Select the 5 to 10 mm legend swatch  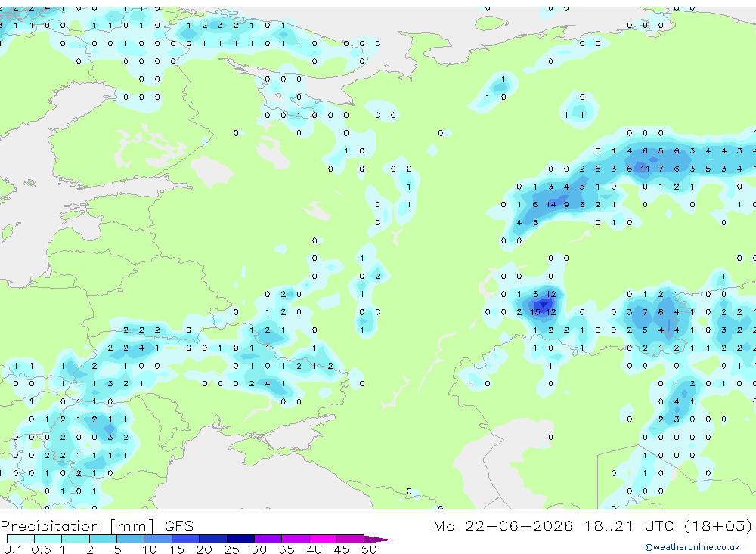coord(130,539)
